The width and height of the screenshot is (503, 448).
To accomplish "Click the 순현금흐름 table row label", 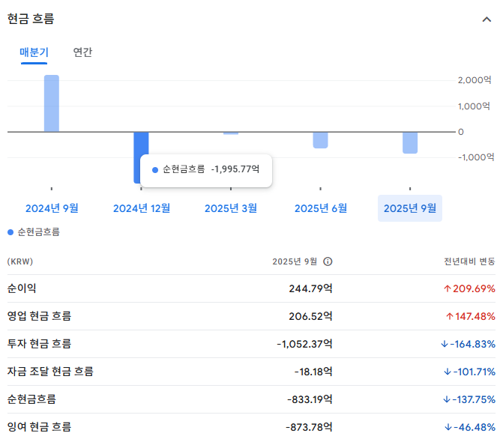I will pyautogui.click(x=31, y=399).
